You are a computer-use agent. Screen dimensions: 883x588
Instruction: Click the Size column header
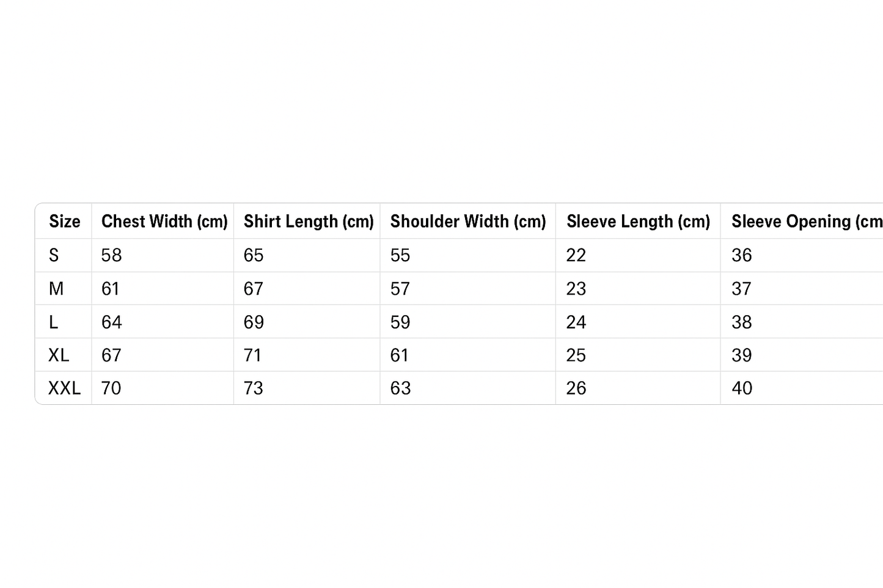tap(64, 221)
